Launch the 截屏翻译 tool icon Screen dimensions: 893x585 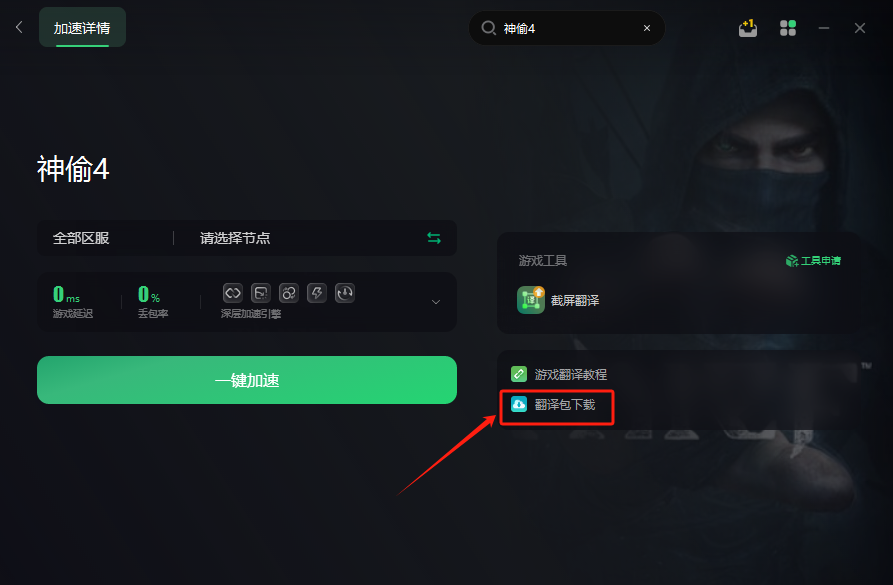tap(530, 300)
